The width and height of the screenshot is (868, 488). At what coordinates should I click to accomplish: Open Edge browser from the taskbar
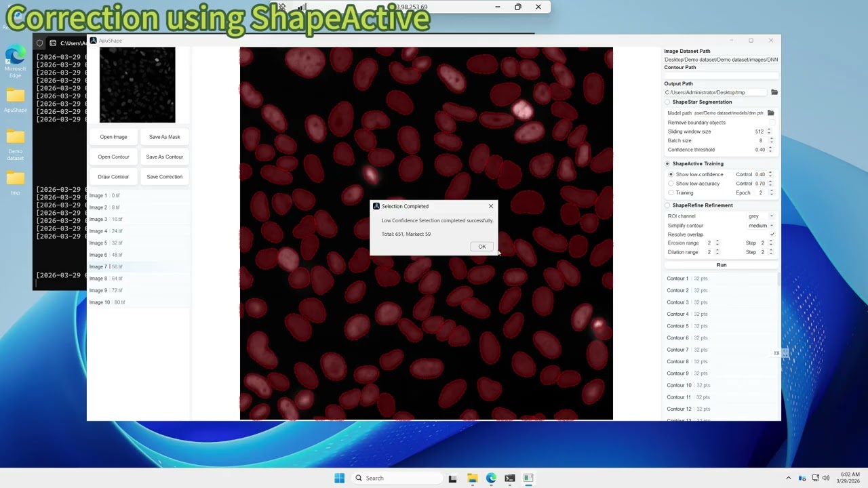[x=491, y=479]
